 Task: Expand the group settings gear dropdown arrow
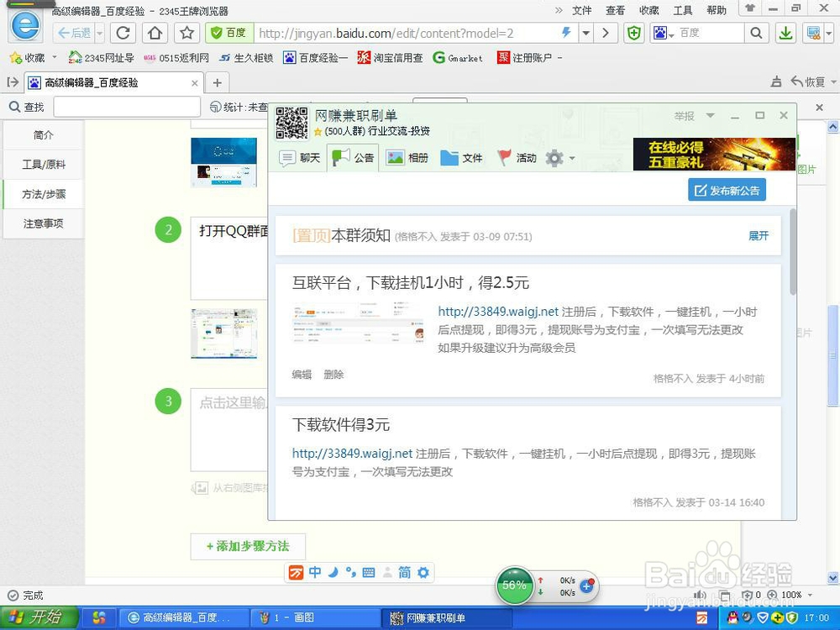pyautogui.click(x=572, y=159)
